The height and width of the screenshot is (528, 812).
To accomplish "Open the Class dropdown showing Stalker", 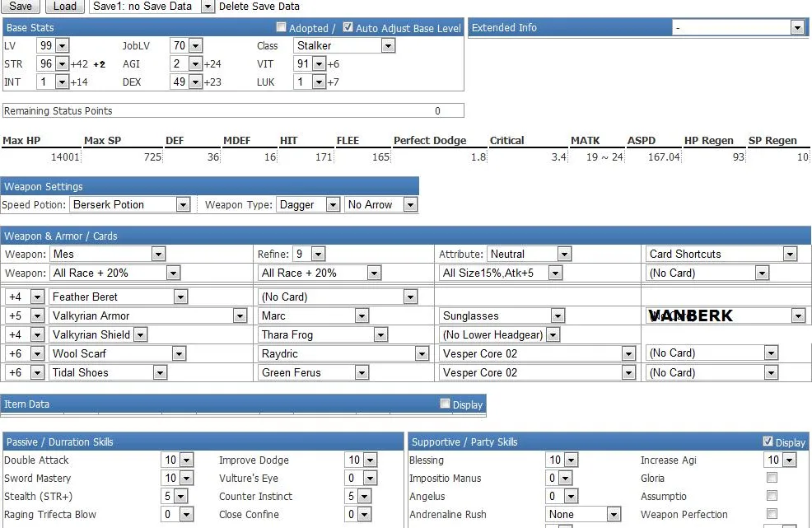I will (x=345, y=46).
